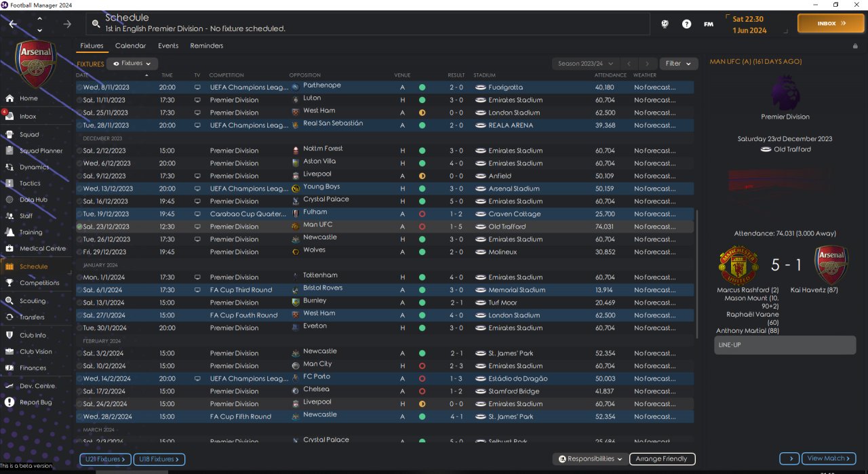Go to the previous season with left chevron
868x474 pixels.
point(629,63)
